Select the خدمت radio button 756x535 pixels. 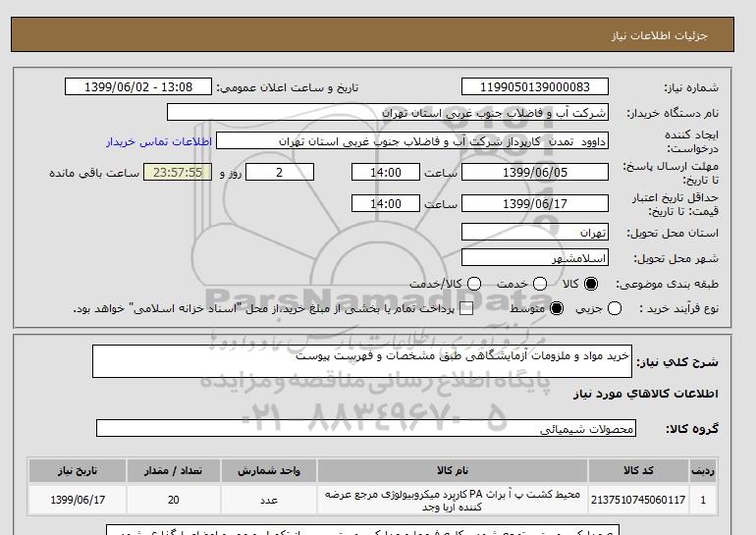[x=540, y=284]
